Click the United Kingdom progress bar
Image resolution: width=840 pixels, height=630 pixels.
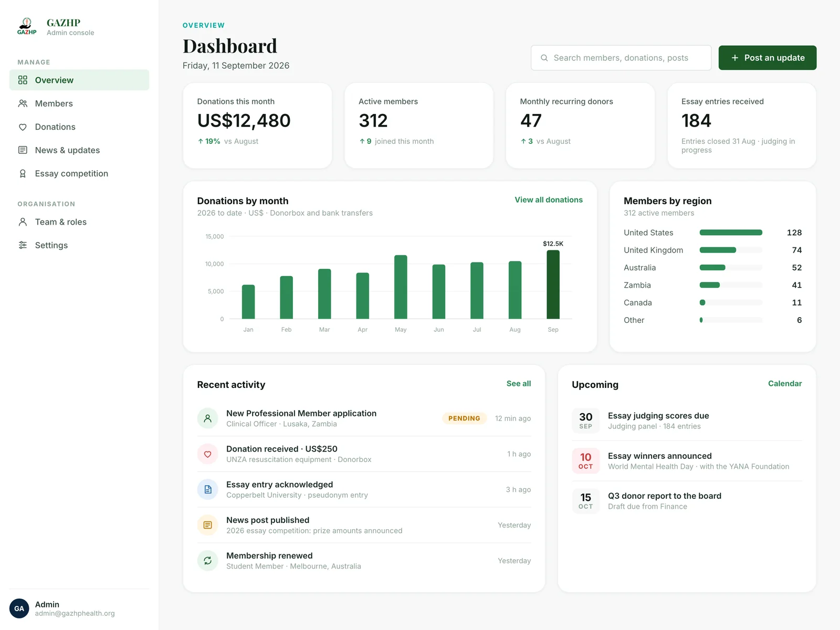[x=731, y=250]
